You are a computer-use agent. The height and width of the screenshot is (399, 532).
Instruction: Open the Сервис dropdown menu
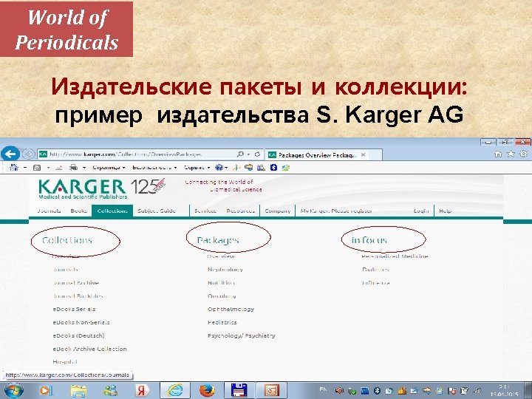click(x=197, y=167)
